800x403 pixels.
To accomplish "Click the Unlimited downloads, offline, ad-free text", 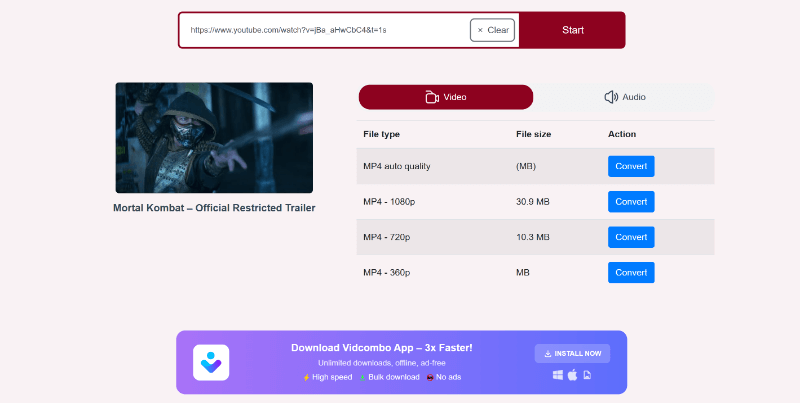I will (382, 363).
